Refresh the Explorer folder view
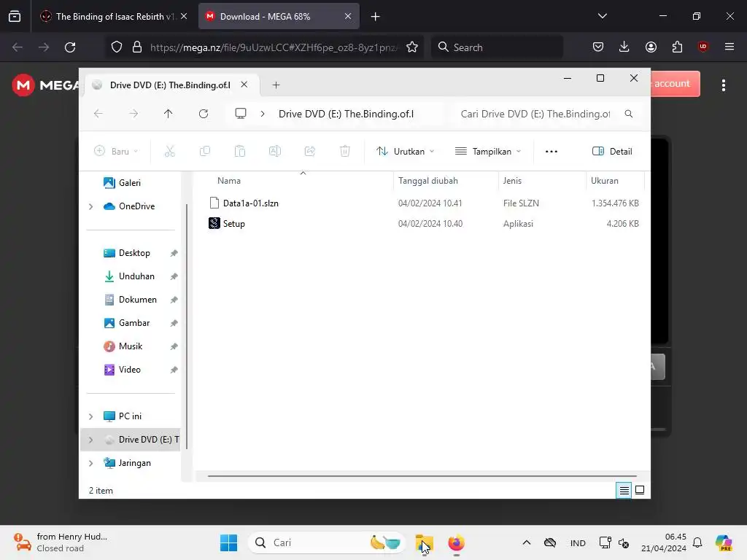 click(x=204, y=114)
